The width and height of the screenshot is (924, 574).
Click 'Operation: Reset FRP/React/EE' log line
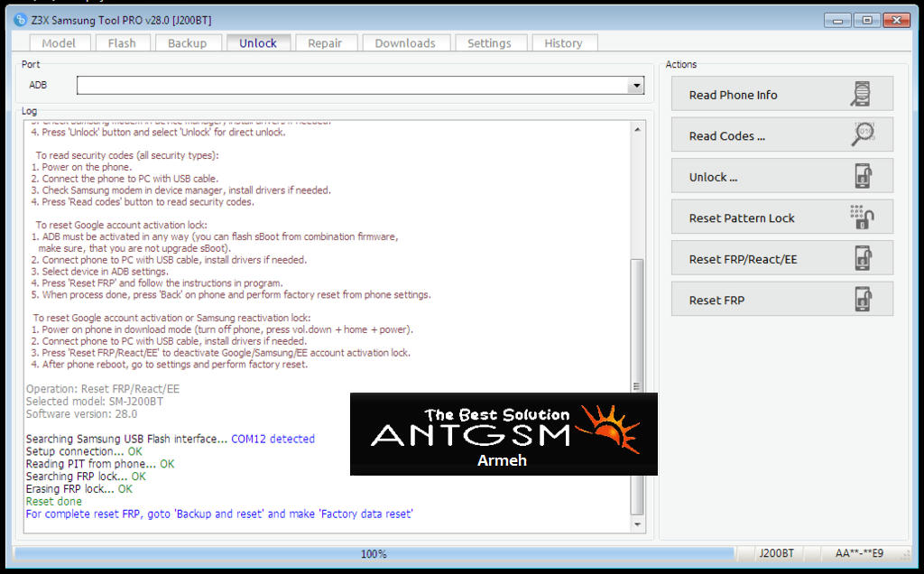103,389
